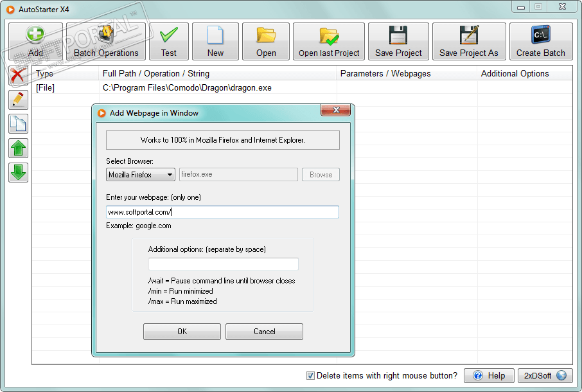This screenshot has height=392, width=582.
Task: Choose Save Project As
Action: click(469, 41)
